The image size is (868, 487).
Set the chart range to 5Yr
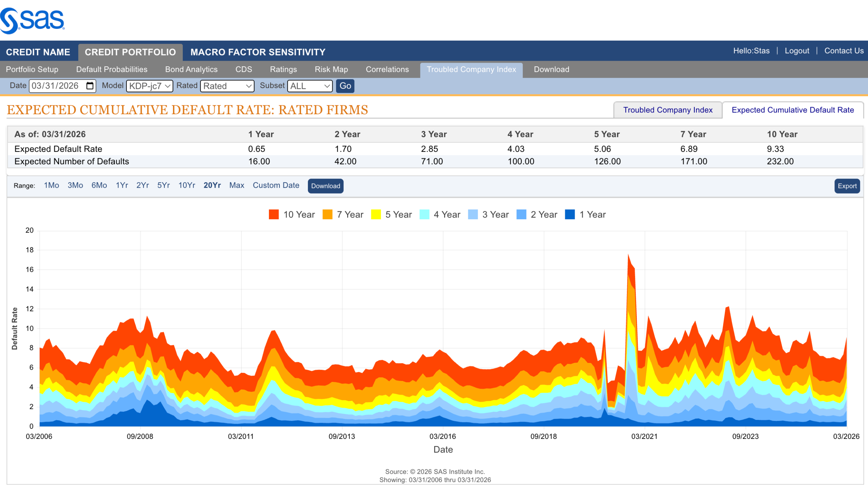click(163, 185)
